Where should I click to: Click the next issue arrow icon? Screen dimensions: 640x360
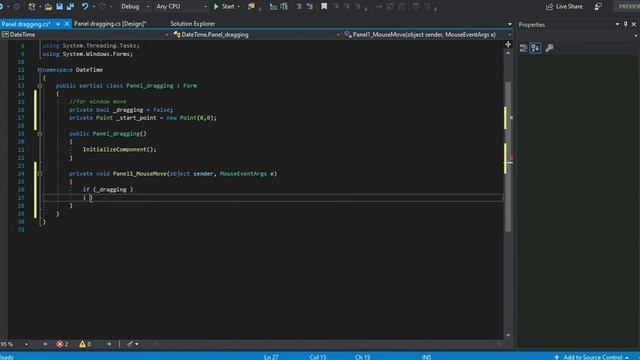pos(109,344)
